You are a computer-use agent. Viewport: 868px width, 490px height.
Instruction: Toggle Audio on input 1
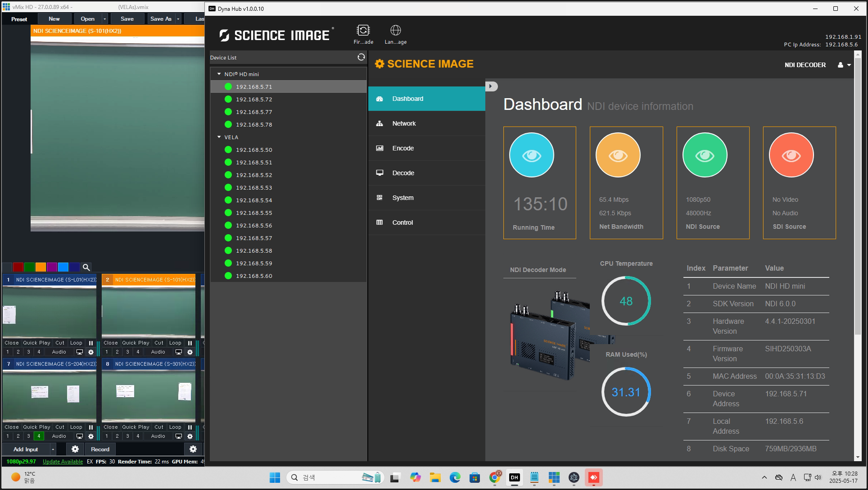tap(59, 352)
